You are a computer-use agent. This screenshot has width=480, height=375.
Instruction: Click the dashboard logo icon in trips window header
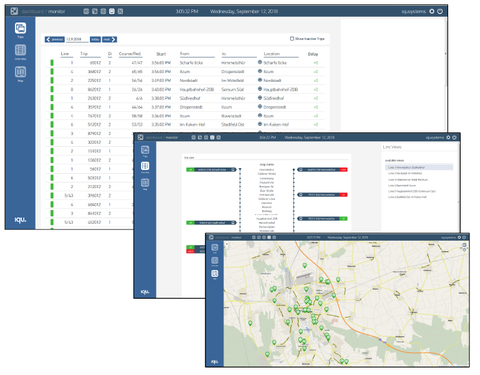click(x=14, y=11)
